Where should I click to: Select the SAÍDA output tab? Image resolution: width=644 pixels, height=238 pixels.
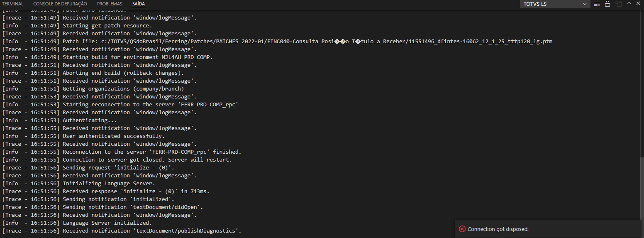[x=139, y=4]
